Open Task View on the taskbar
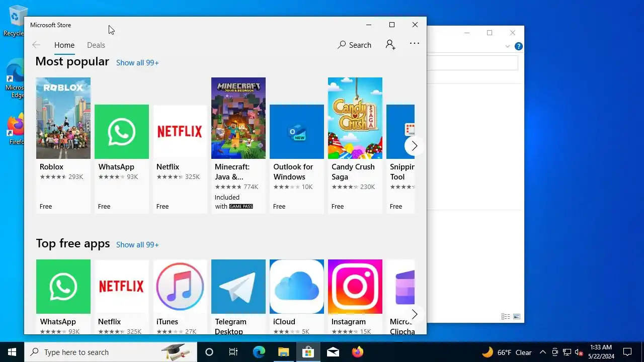The width and height of the screenshot is (644, 362). tap(233, 352)
